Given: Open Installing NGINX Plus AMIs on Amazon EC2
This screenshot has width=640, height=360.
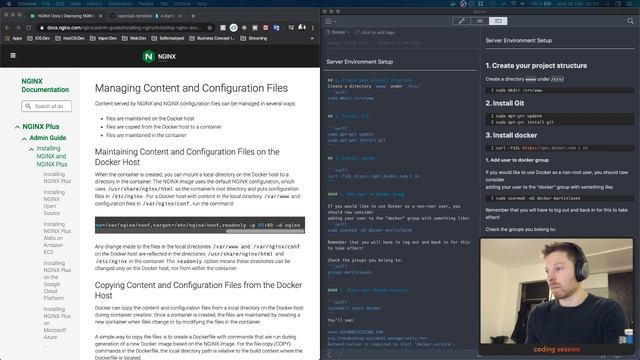Looking at the screenshot, I should tap(57, 238).
